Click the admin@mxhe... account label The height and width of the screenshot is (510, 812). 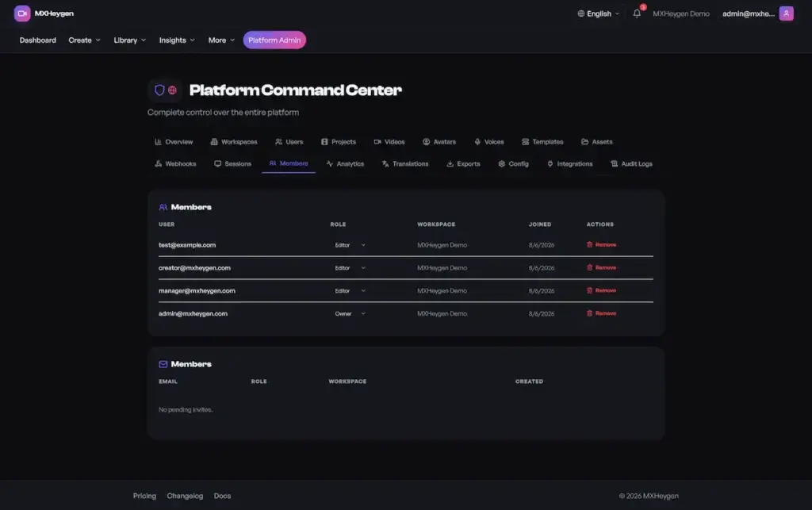point(749,13)
